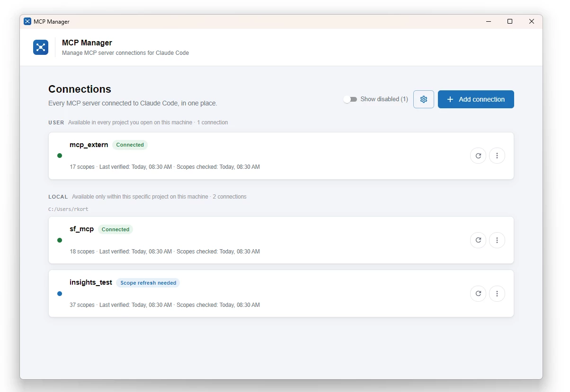The height and width of the screenshot is (392, 570).
Task: Click the MCP Manager logo icon in header
Action: [x=41, y=47]
